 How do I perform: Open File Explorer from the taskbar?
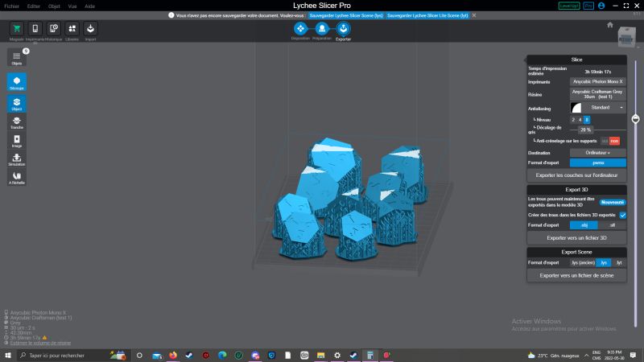click(320, 356)
